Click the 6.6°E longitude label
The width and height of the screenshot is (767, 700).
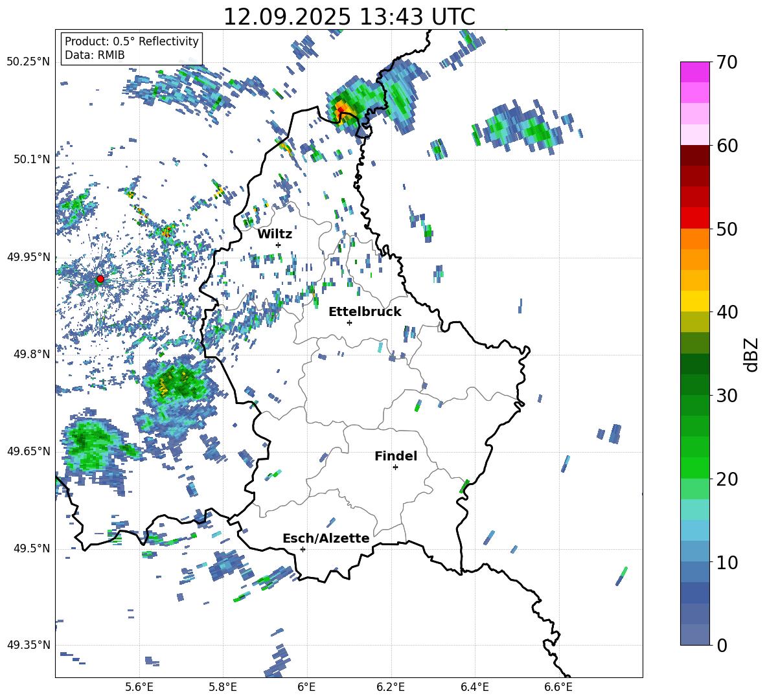558,687
